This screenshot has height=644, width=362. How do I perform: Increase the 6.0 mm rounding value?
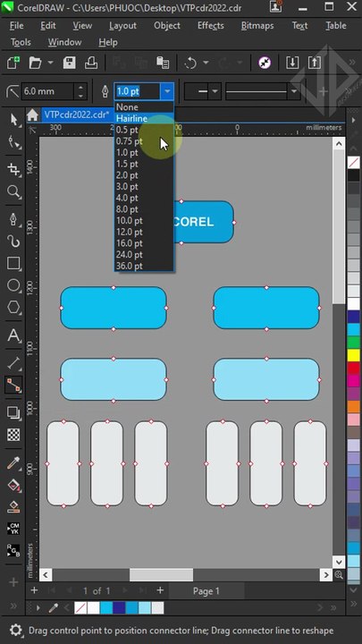pos(80,87)
